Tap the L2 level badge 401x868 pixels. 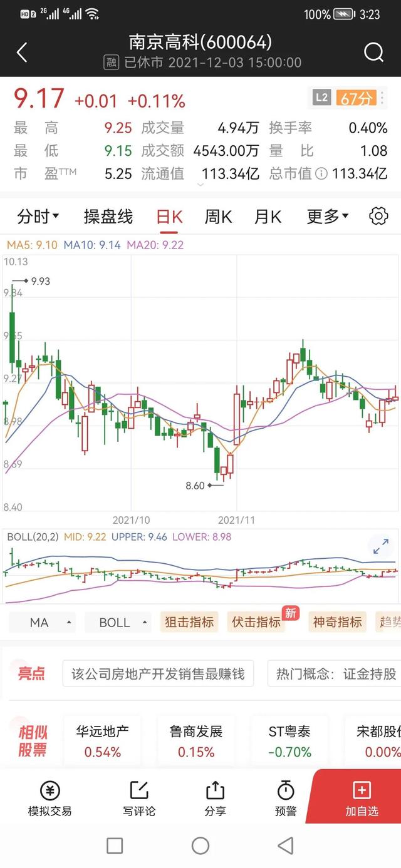321,98
